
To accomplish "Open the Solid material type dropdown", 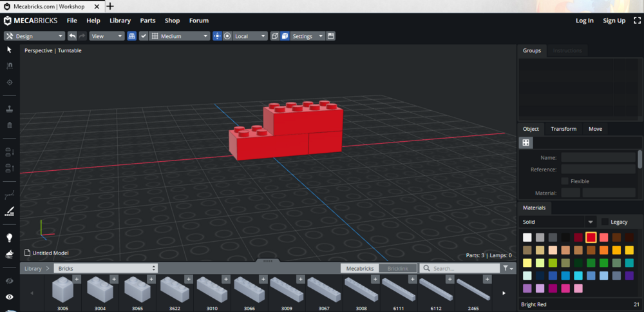I will (557, 222).
